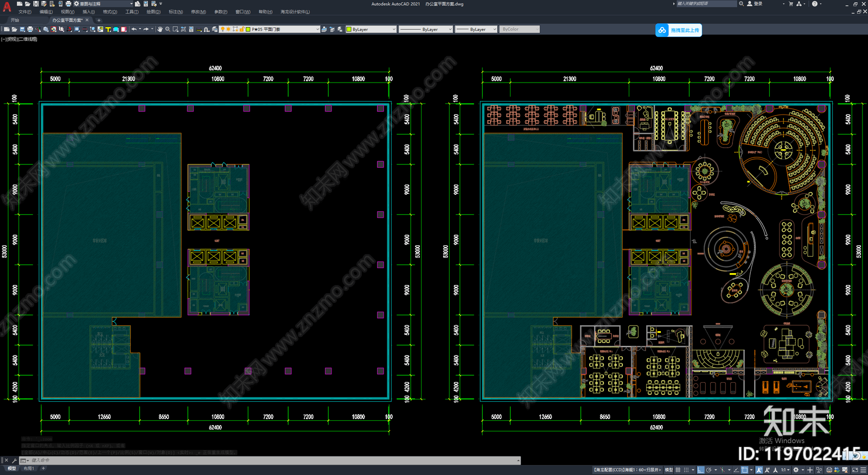Open the Autodesk App Store cart icon

coord(790,4)
